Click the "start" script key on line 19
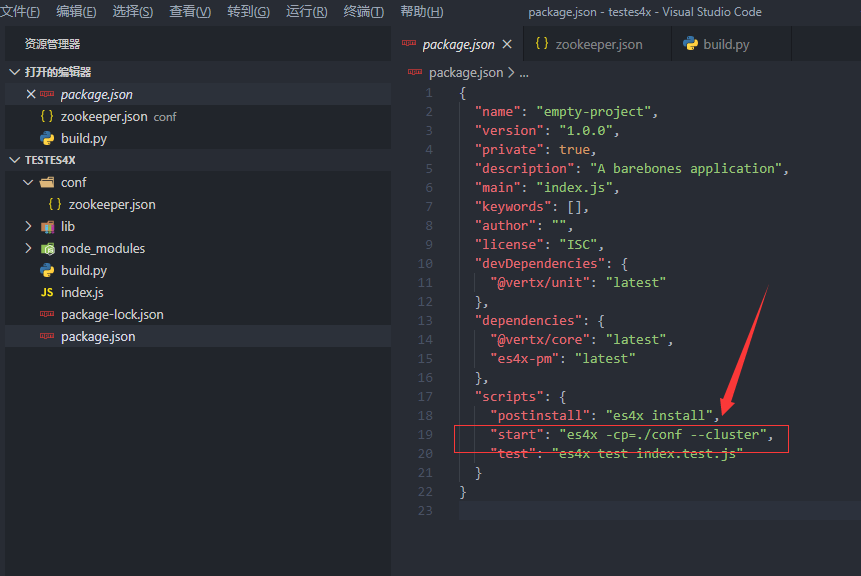The image size is (861, 576). pos(517,434)
